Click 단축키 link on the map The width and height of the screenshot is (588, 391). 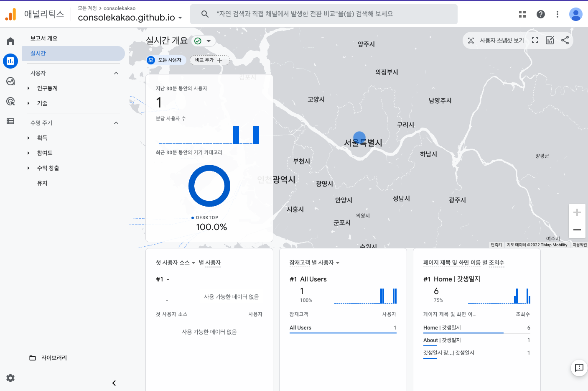pyautogui.click(x=496, y=245)
